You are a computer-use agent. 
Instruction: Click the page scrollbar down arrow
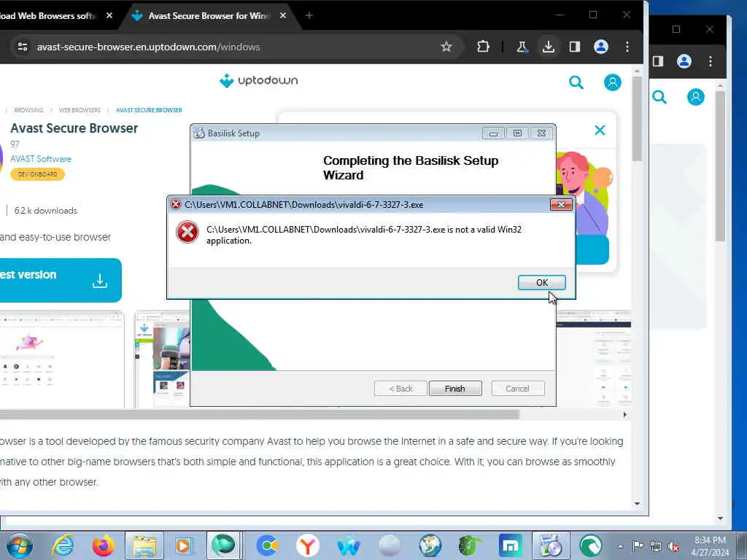(638, 504)
